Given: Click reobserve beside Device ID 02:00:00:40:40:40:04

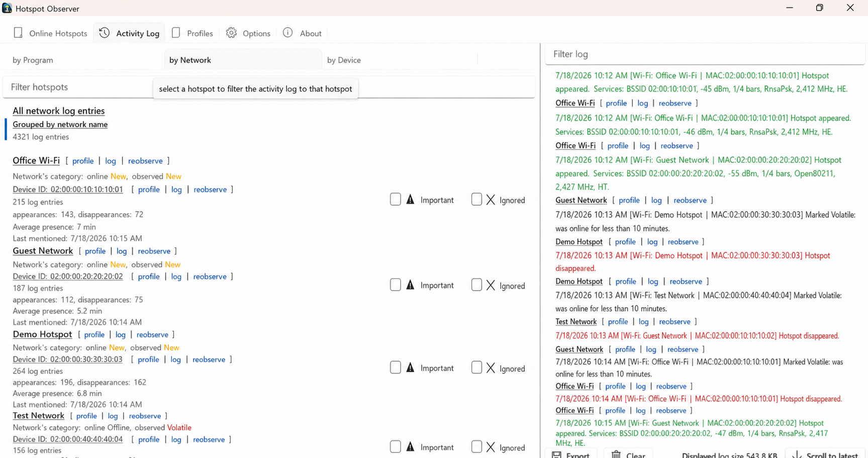Looking at the screenshot, I should 209,439.
